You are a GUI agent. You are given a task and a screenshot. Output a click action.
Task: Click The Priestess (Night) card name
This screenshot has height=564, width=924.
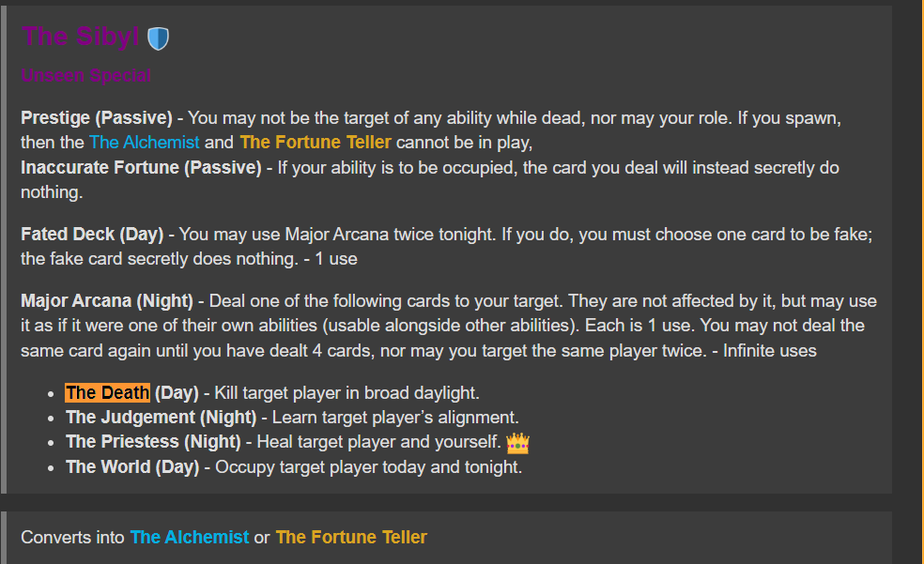click(x=153, y=442)
